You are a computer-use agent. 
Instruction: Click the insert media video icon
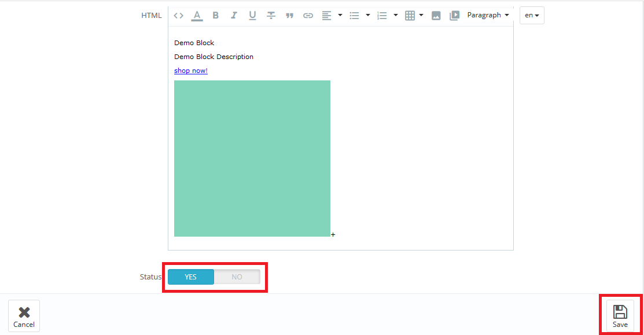(454, 16)
